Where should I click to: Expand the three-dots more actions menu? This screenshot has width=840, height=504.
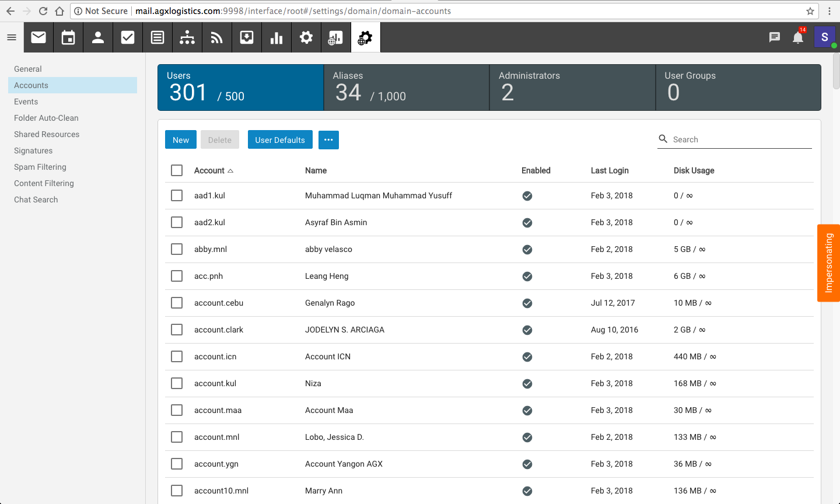(328, 140)
